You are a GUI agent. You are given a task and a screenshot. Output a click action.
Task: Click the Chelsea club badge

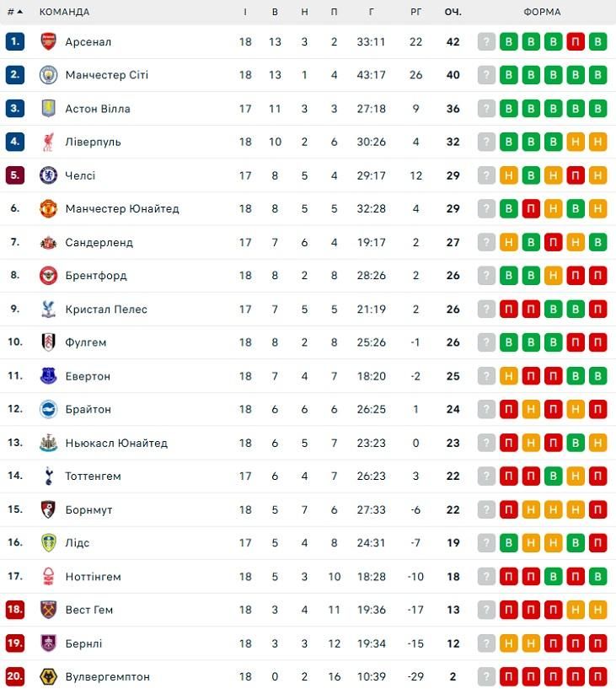(x=48, y=175)
